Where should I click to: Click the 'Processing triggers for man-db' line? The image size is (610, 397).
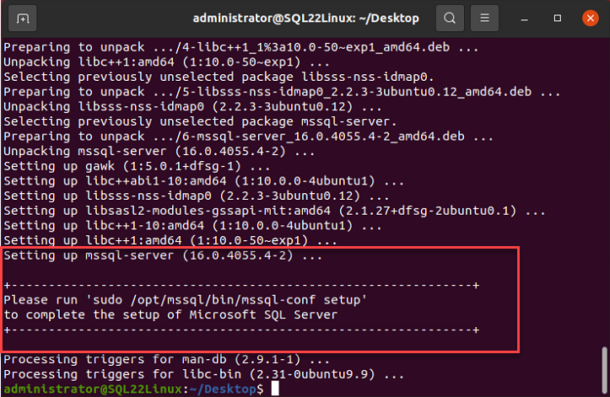tap(167, 359)
